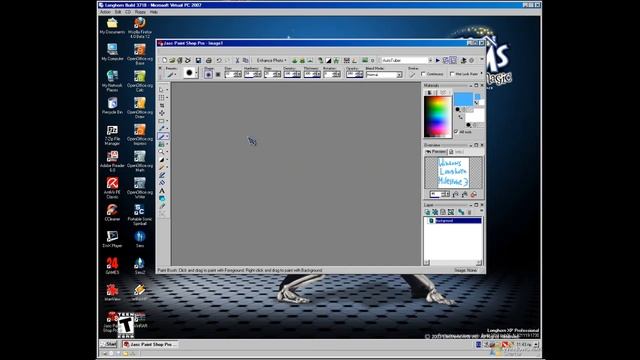Toggle the Wet Look Paint checkbox

[452, 74]
